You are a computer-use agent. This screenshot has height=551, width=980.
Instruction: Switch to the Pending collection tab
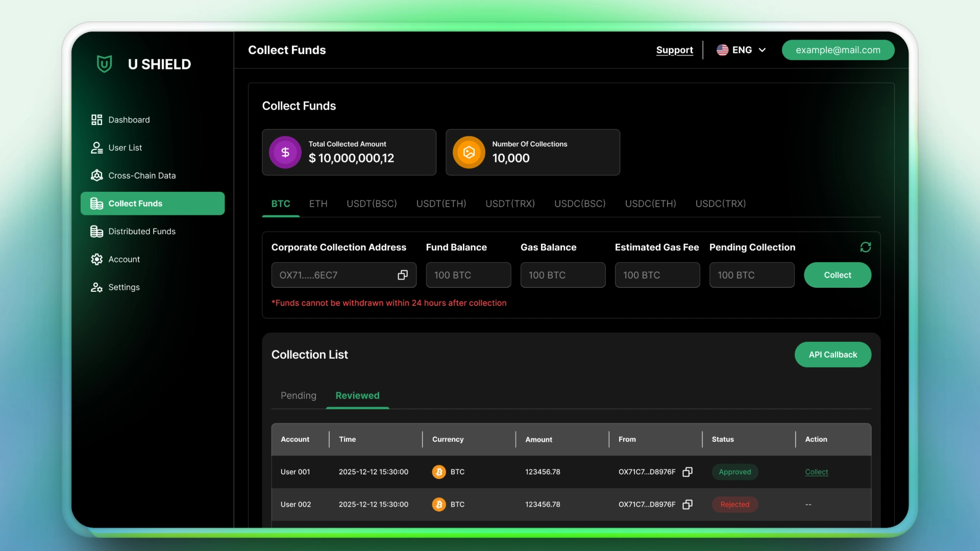(298, 395)
